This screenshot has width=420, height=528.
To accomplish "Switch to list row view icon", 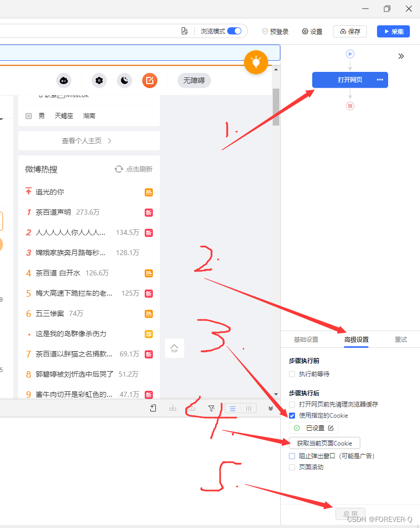I will click(233, 409).
